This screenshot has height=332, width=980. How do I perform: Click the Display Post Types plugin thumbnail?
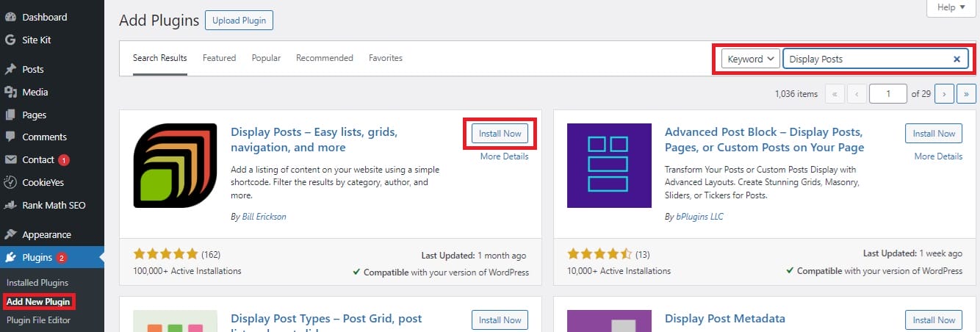175,321
